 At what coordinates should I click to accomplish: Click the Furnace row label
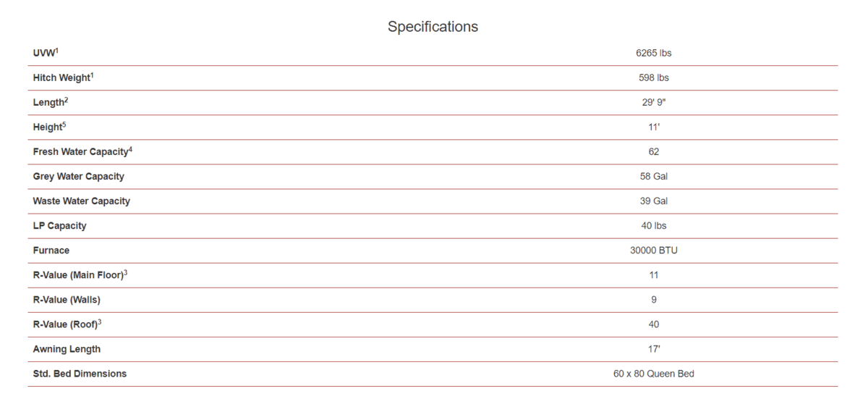coord(51,251)
